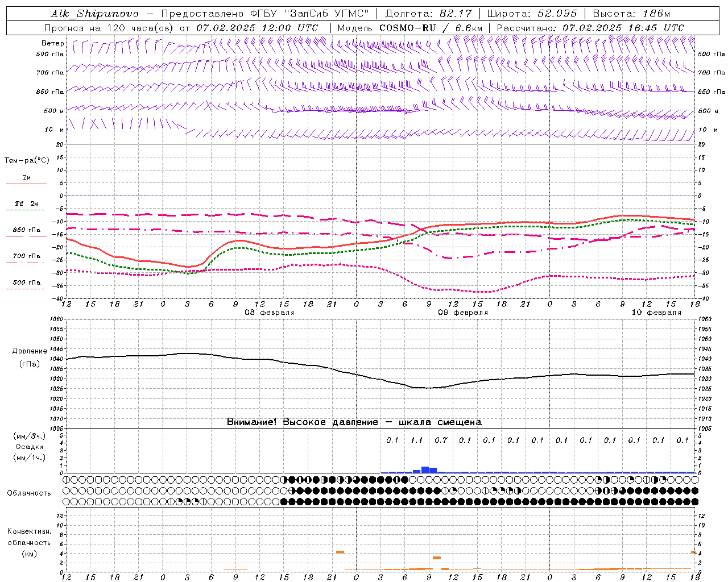Click the Рассчитано 07.02.2025 16:45 UTC timestamp
Viewport: 728px width, 582px height.
[590, 27]
